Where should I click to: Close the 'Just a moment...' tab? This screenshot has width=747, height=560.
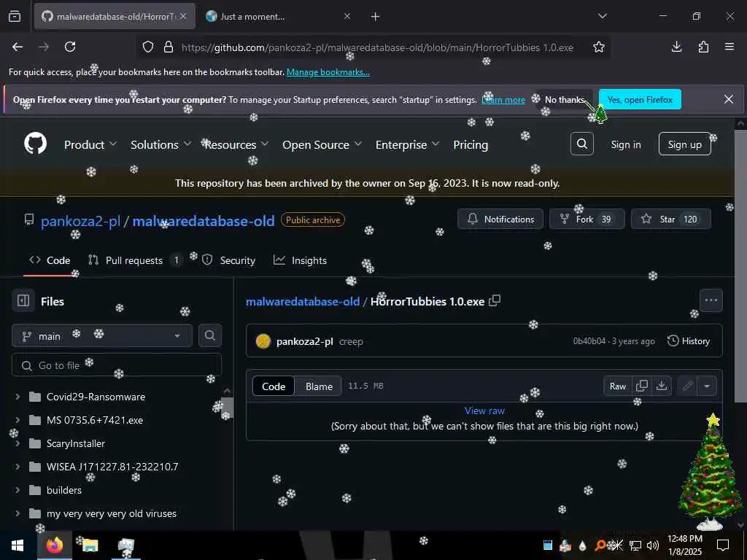pyautogui.click(x=347, y=17)
